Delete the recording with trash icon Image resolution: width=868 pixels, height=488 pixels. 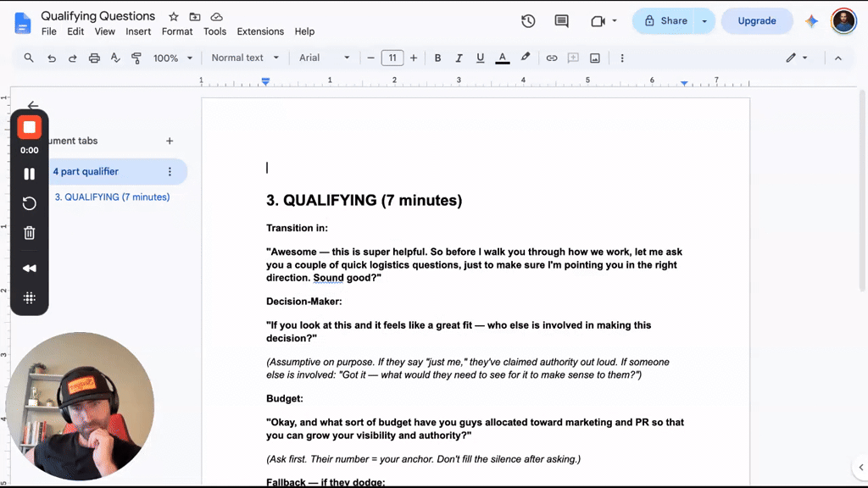30,233
